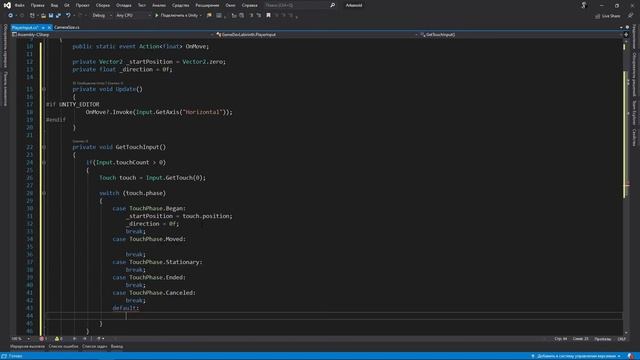
Task: Open the Список задач panel tab
Action: [x=94, y=347]
